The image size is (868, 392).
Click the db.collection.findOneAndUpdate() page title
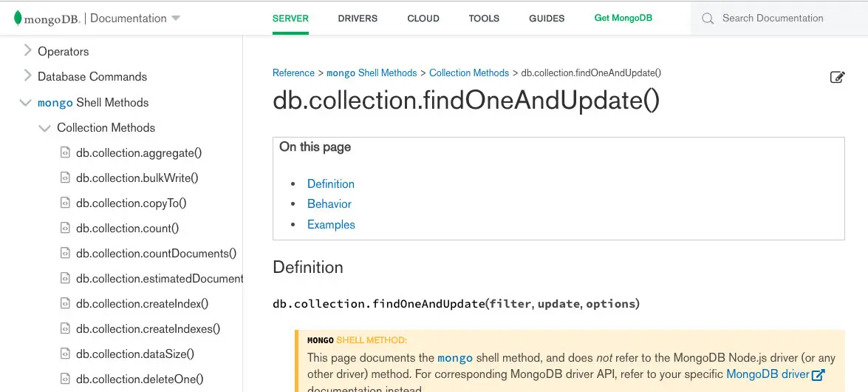466,101
